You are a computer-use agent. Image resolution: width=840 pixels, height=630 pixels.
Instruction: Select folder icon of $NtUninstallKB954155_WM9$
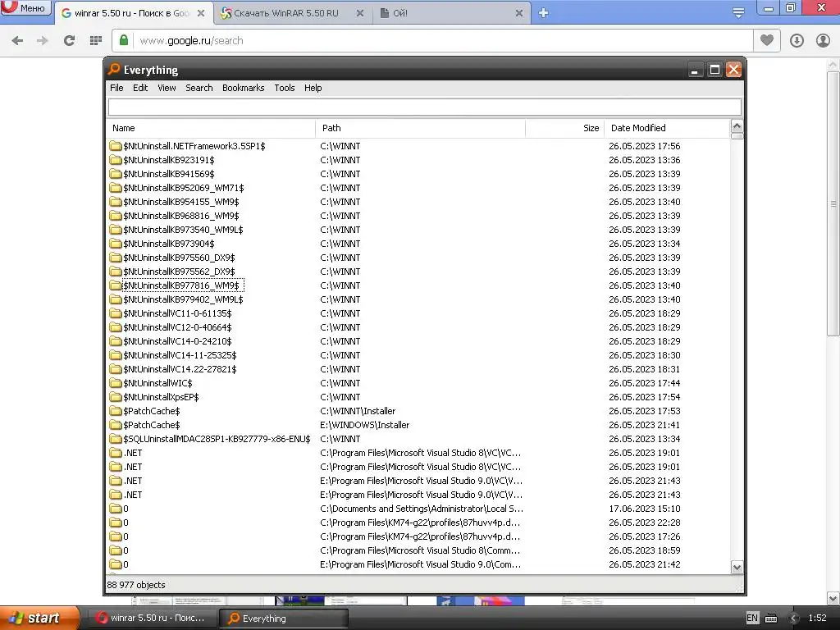pos(115,202)
